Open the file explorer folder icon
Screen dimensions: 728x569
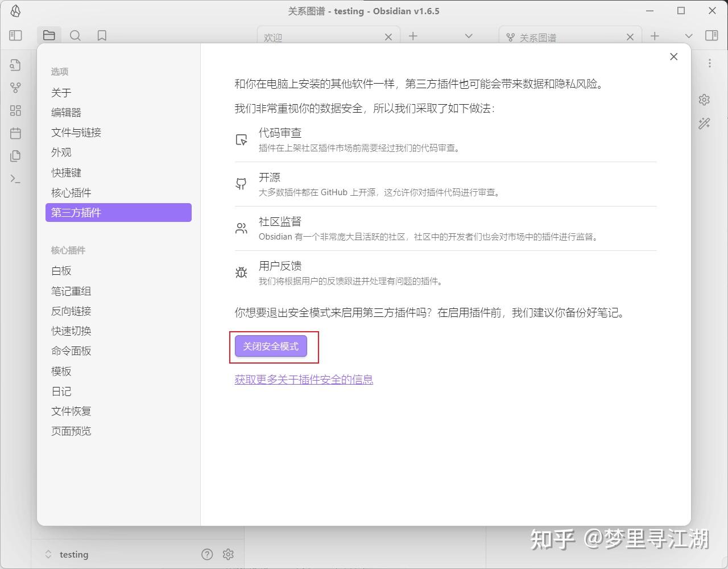(49, 35)
